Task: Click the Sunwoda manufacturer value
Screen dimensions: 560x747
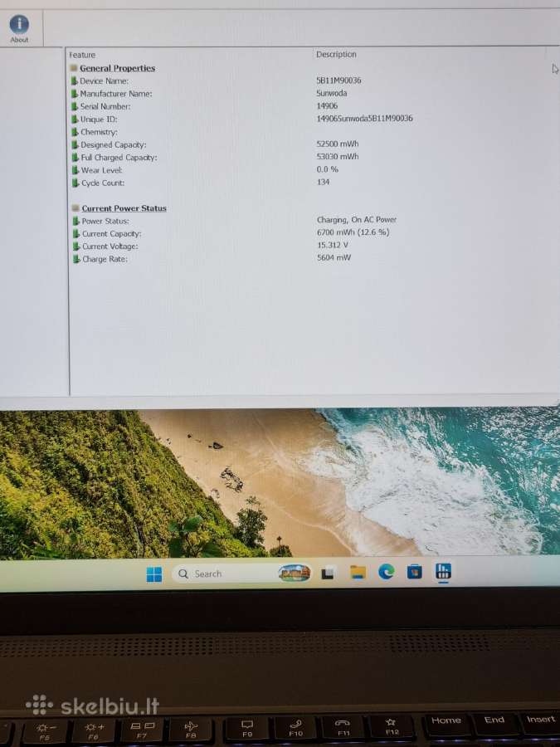Action: click(x=331, y=93)
